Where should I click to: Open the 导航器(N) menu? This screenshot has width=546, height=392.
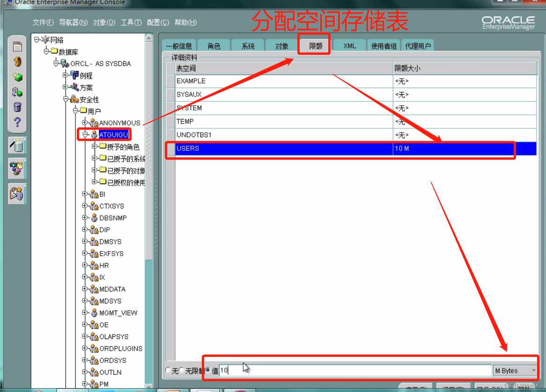(x=73, y=22)
